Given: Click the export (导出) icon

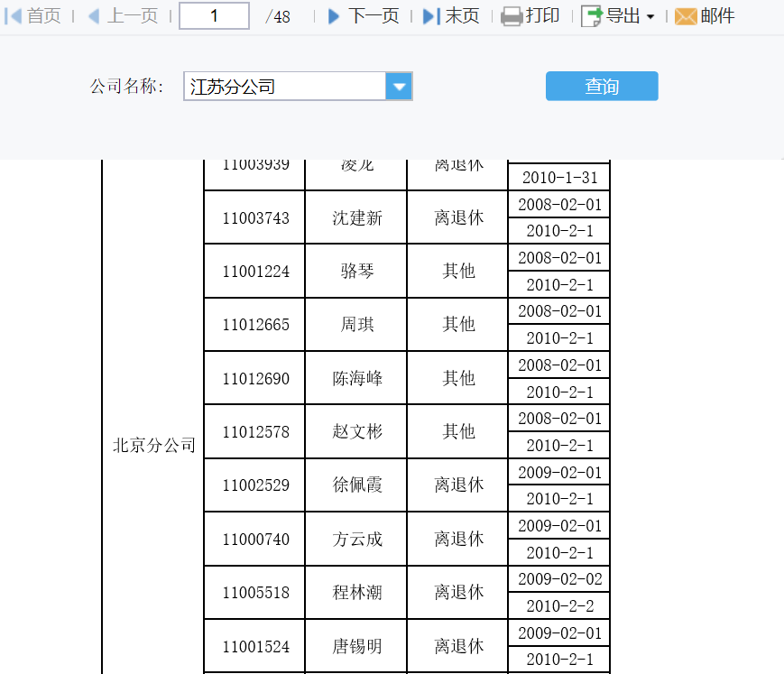Looking at the screenshot, I should (x=592, y=16).
